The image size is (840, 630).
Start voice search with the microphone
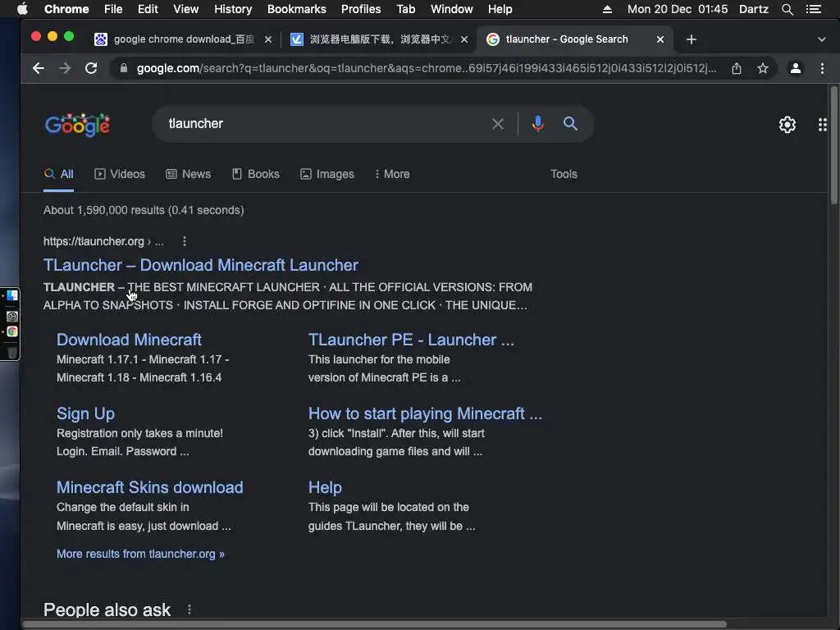[x=538, y=124]
